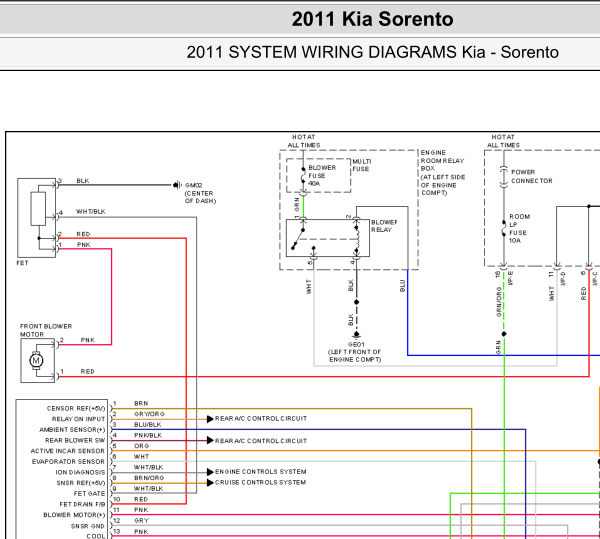Click 'RED' label on blower motor pin 1
This screenshot has width=600, height=539.
click(88, 371)
